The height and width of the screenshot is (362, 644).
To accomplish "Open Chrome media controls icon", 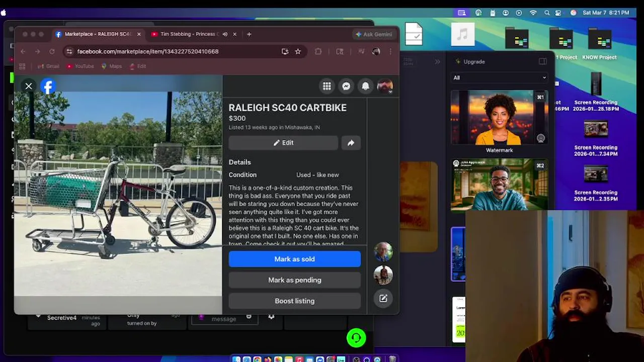I will tap(361, 51).
